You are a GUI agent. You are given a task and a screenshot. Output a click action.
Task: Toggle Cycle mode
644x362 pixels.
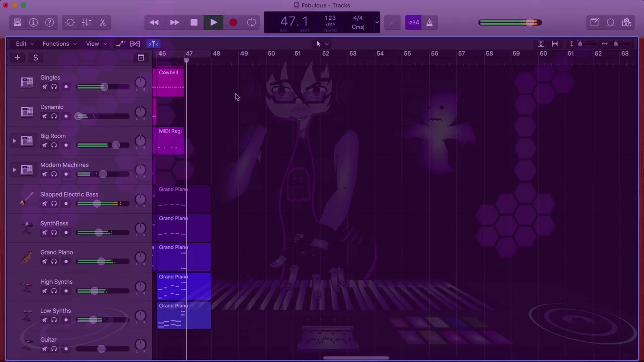coord(252,22)
